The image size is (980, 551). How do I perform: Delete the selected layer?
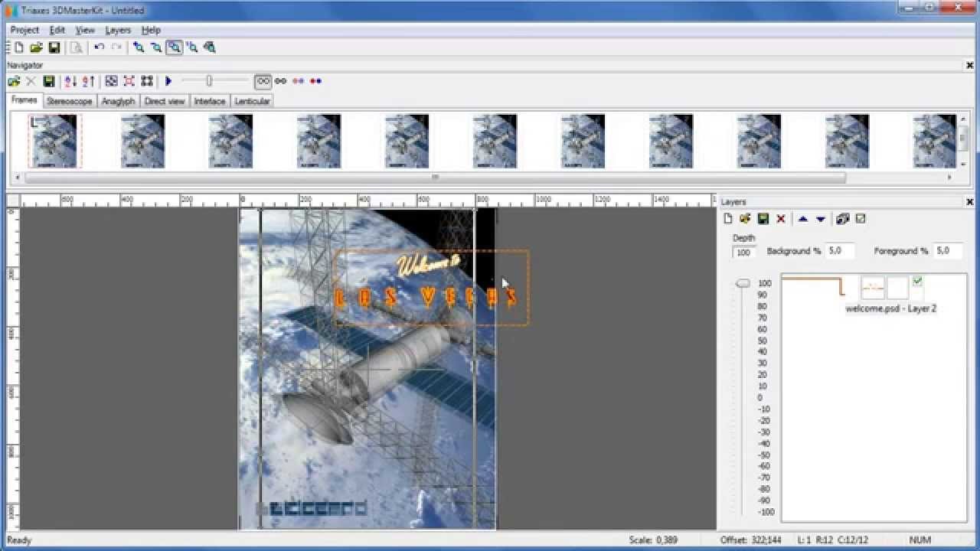pos(781,219)
